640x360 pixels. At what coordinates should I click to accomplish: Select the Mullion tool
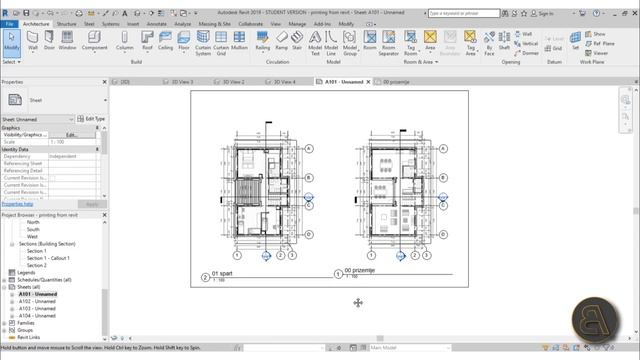pos(239,41)
